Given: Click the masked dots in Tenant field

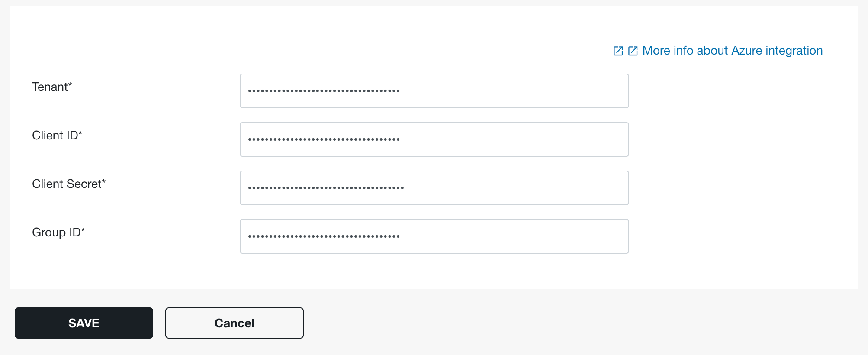Looking at the screenshot, I should 324,91.
